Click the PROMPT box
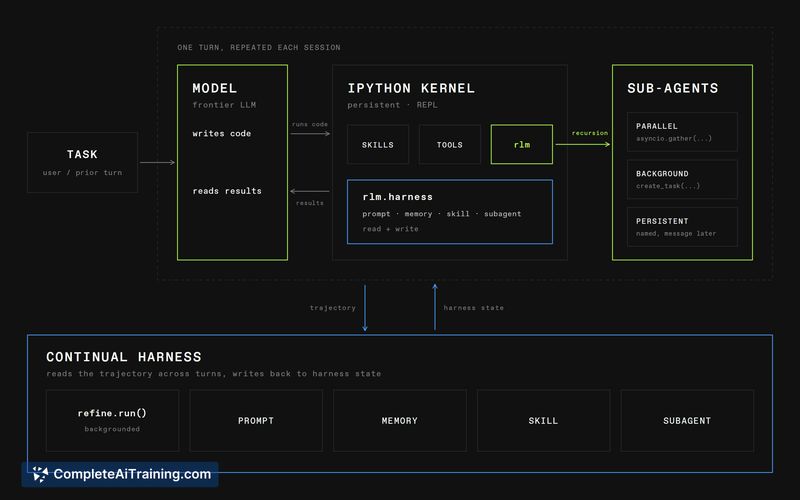This screenshot has height=500, width=800. [256, 420]
